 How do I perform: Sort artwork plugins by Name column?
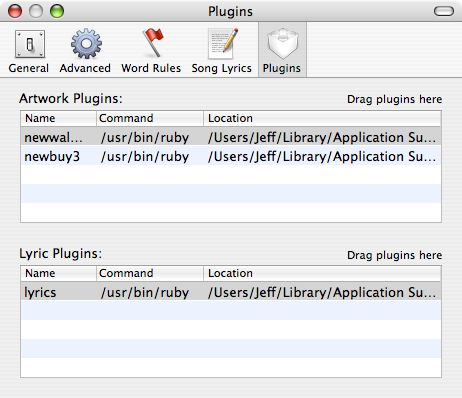[59, 118]
